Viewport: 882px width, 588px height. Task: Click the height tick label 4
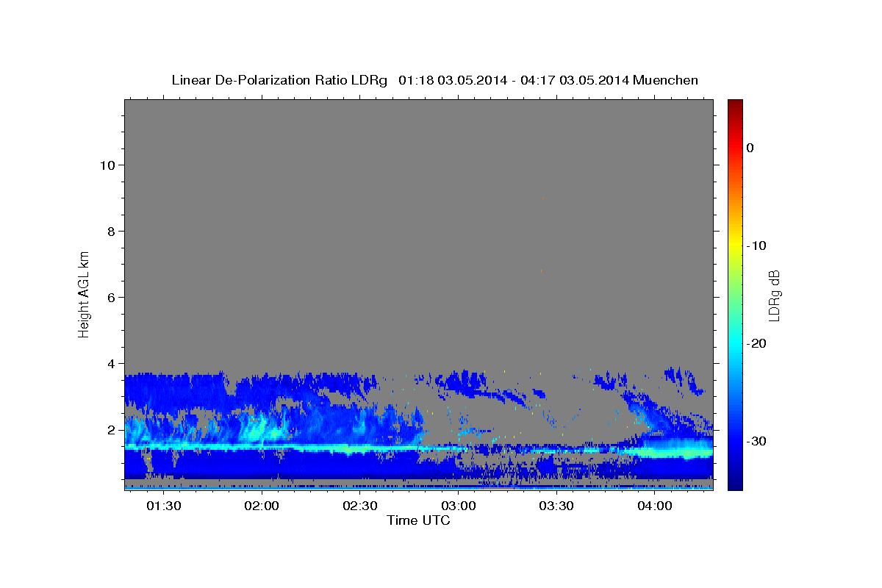(110, 363)
